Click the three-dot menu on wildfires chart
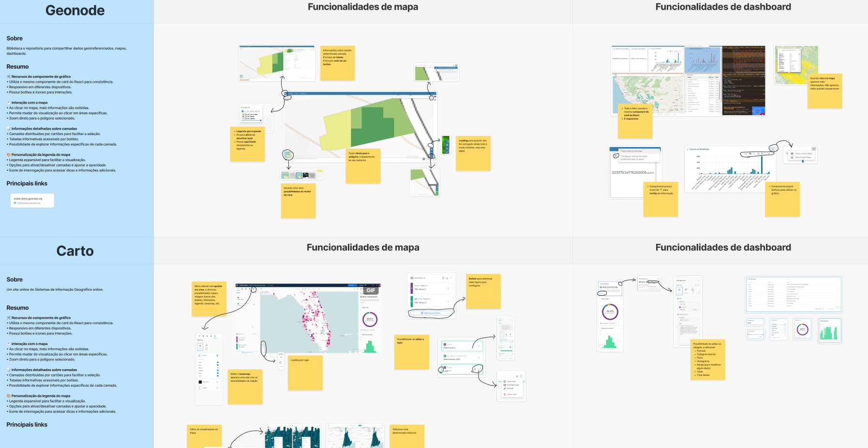Viewport: 868px width, 448px height. [x=773, y=149]
